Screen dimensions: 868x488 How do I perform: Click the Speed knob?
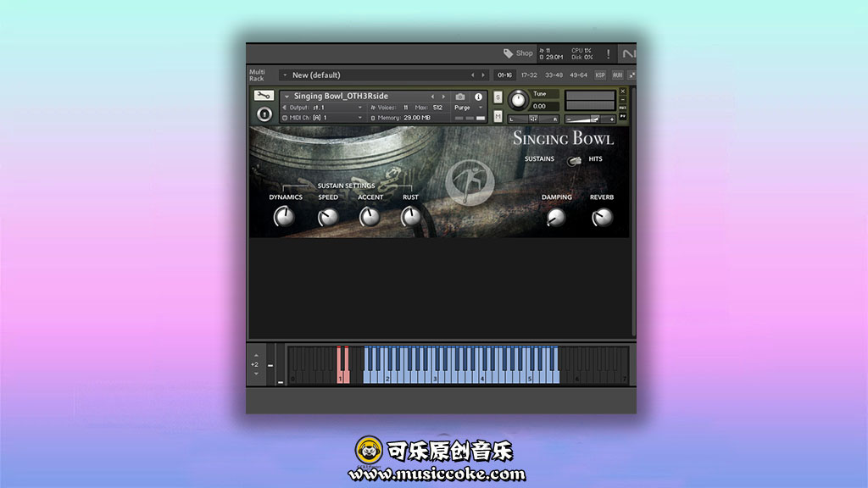(328, 216)
